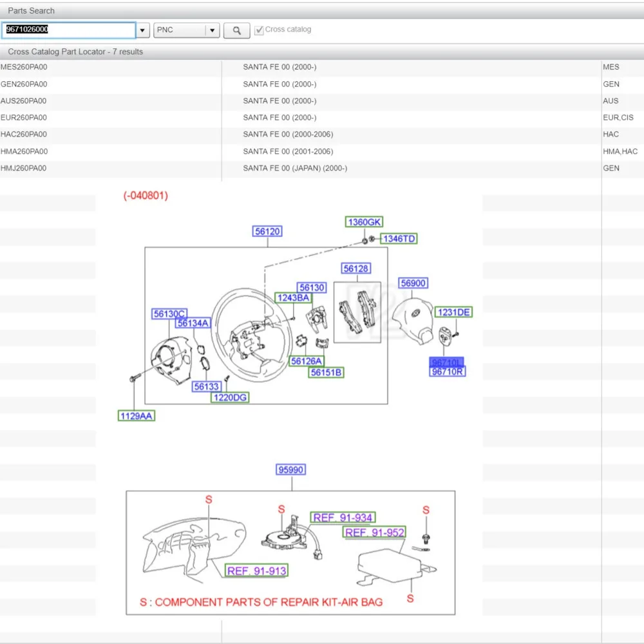Open the part number history dropdown
Screen dimensions: 644x644
coord(143,30)
